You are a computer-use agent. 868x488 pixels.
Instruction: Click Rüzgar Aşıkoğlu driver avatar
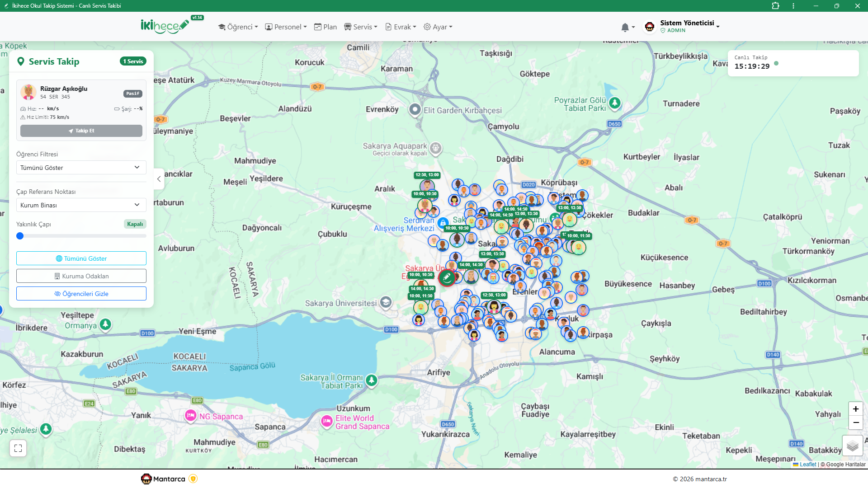point(28,92)
